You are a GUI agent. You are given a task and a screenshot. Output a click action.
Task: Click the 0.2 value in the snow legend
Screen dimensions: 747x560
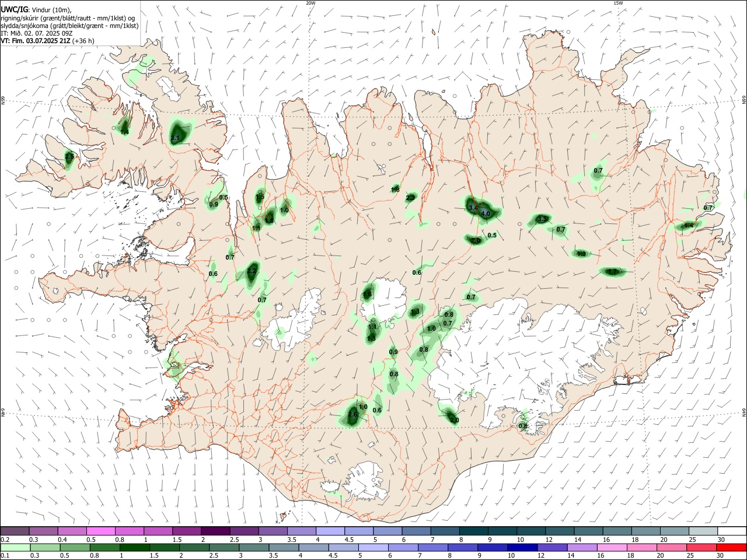5,540
